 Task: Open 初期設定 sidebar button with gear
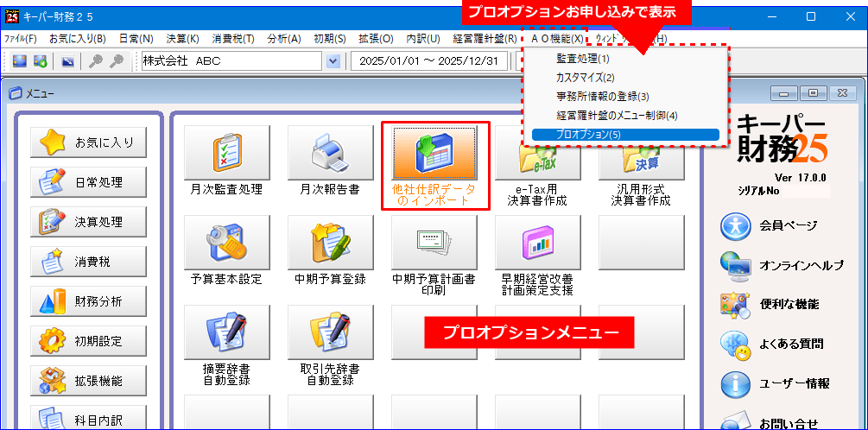click(88, 341)
